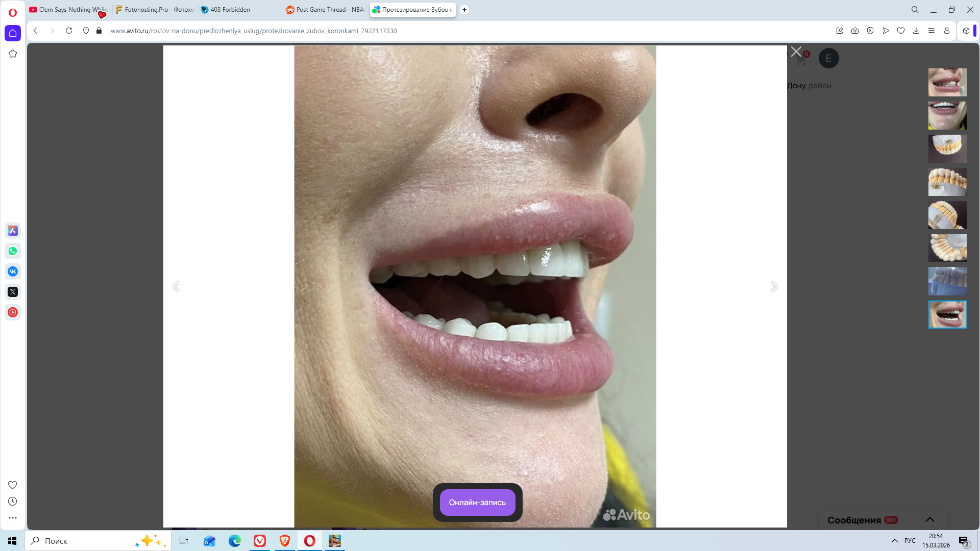This screenshot has height=551, width=980.
Task: Go to next photo with right arrow
Action: pos(774,286)
